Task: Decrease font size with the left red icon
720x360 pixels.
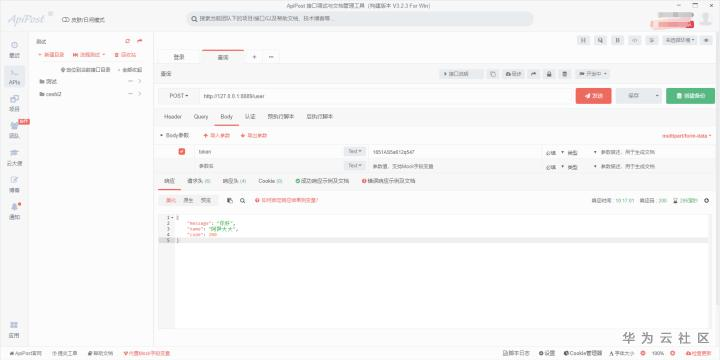Action: [x=643, y=353]
